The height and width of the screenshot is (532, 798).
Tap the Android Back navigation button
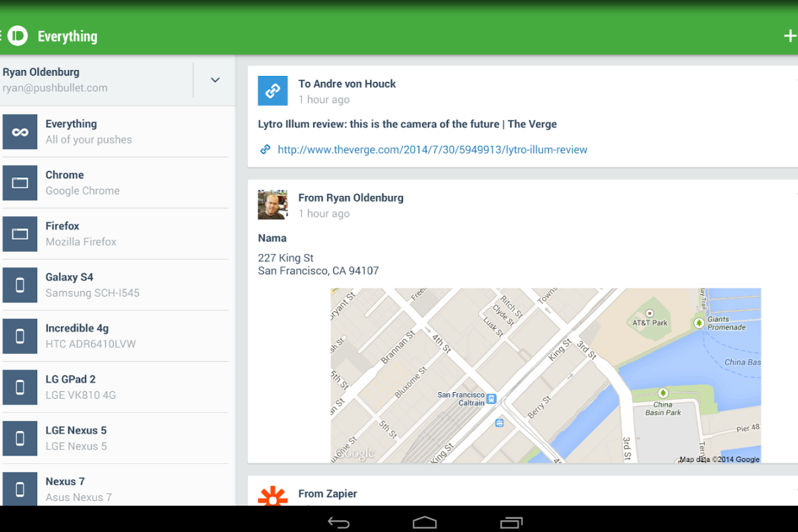tap(339, 522)
